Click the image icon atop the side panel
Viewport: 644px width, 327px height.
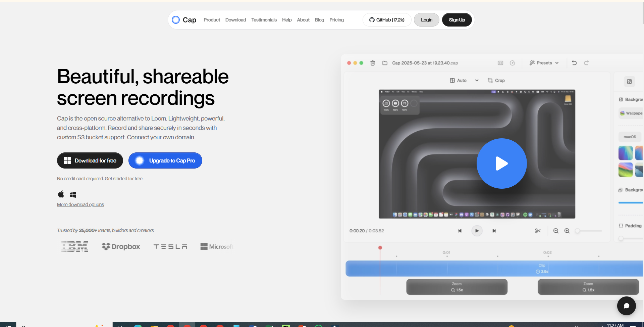(x=629, y=81)
